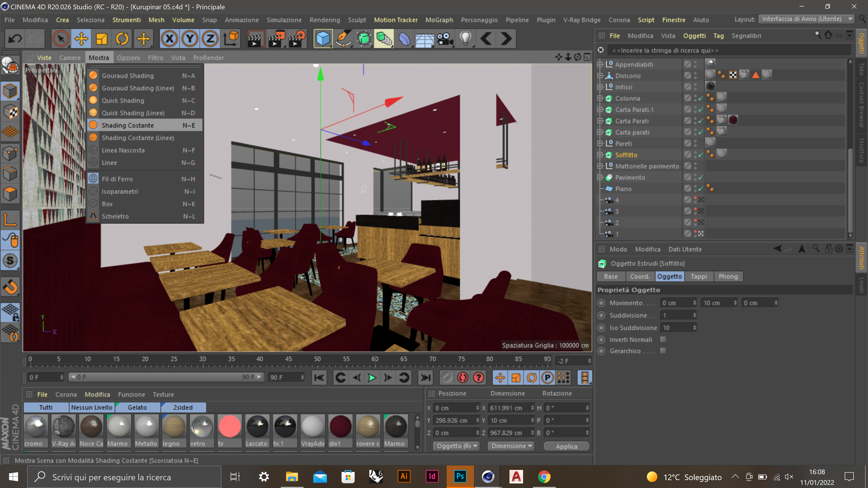This screenshot has width=868, height=488.
Task: Toggle Soffitto object enabled checkmark
Action: click(701, 155)
